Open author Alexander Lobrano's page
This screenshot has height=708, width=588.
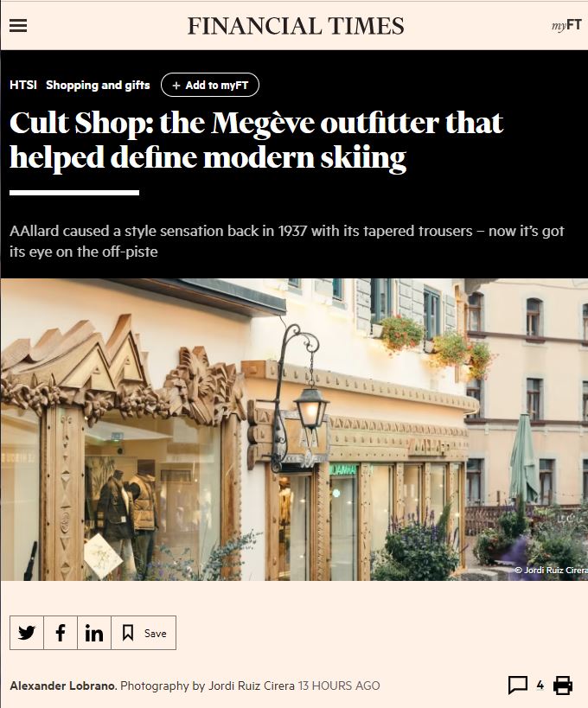[63, 686]
